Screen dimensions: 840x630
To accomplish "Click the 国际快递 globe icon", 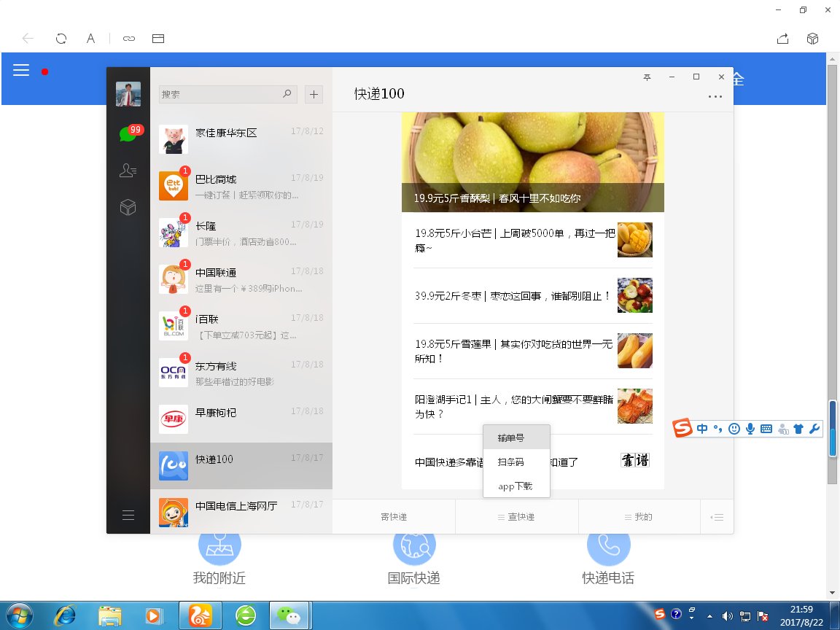I will pos(414,544).
